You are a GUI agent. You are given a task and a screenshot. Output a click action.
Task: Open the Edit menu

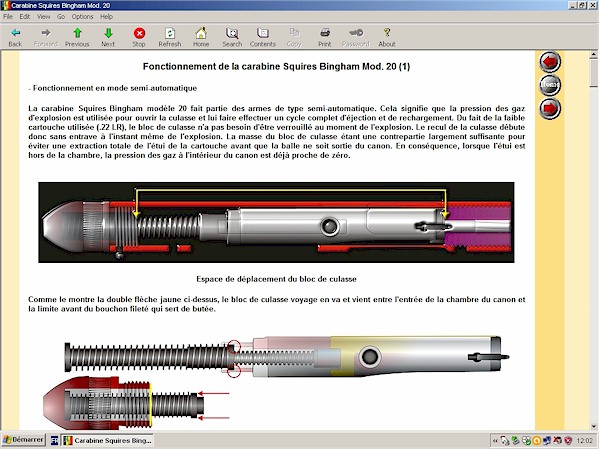coord(25,16)
